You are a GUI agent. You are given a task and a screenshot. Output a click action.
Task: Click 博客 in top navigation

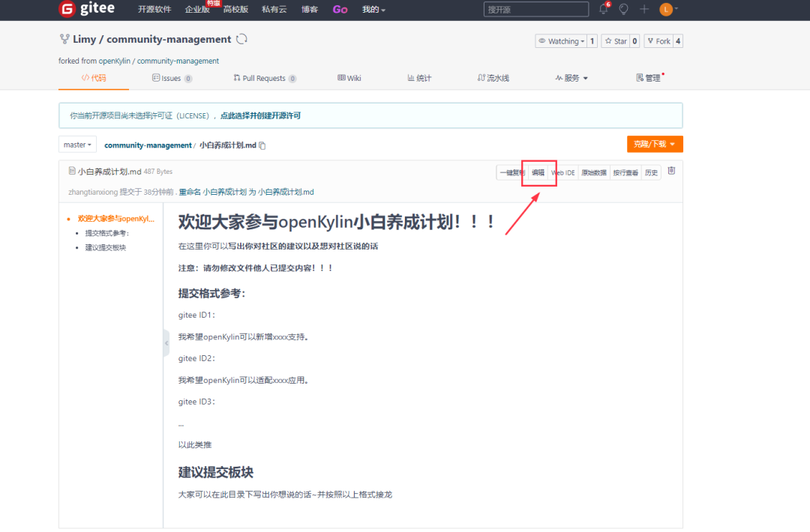[x=310, y=9]
